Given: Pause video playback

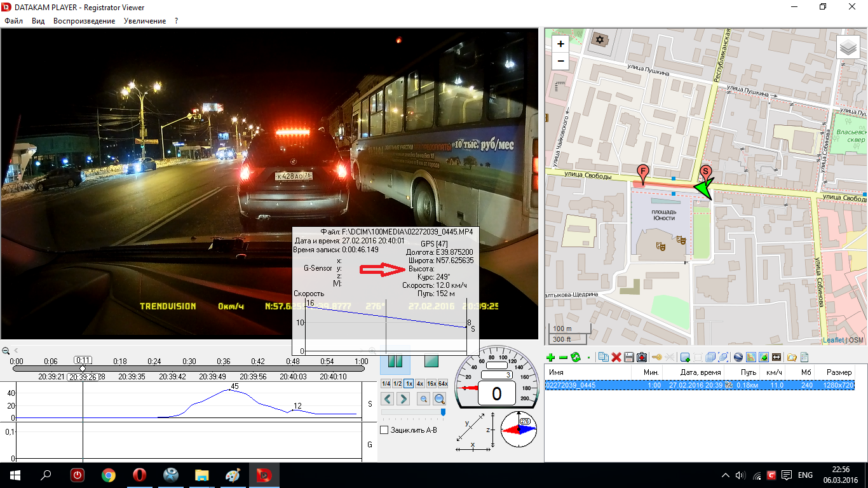Looking at the screenshot, I should [x=395, y=361].
